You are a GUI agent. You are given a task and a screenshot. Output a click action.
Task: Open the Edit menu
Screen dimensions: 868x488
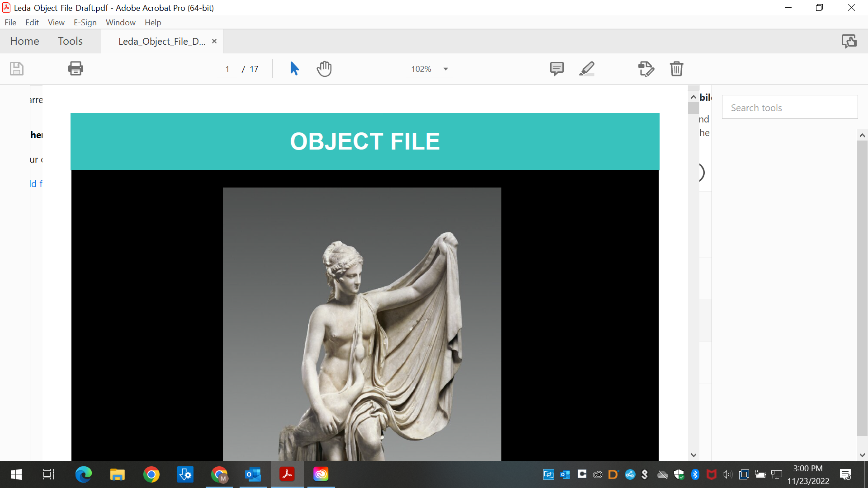pos(31,22)
